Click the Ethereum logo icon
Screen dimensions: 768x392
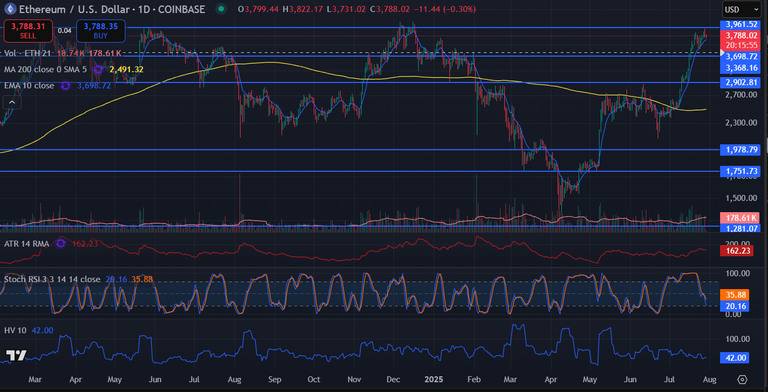coord(9,9)
